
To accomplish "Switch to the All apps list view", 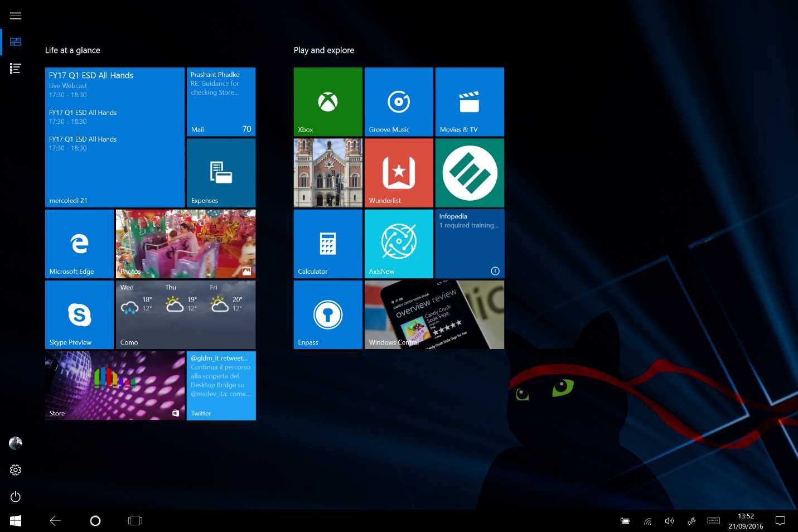I will pyautogui.click(x=15, y=68).
